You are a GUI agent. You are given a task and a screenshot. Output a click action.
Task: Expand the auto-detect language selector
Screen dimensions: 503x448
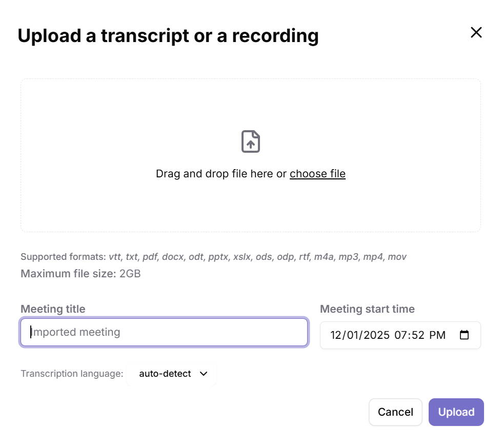point(171,374)
